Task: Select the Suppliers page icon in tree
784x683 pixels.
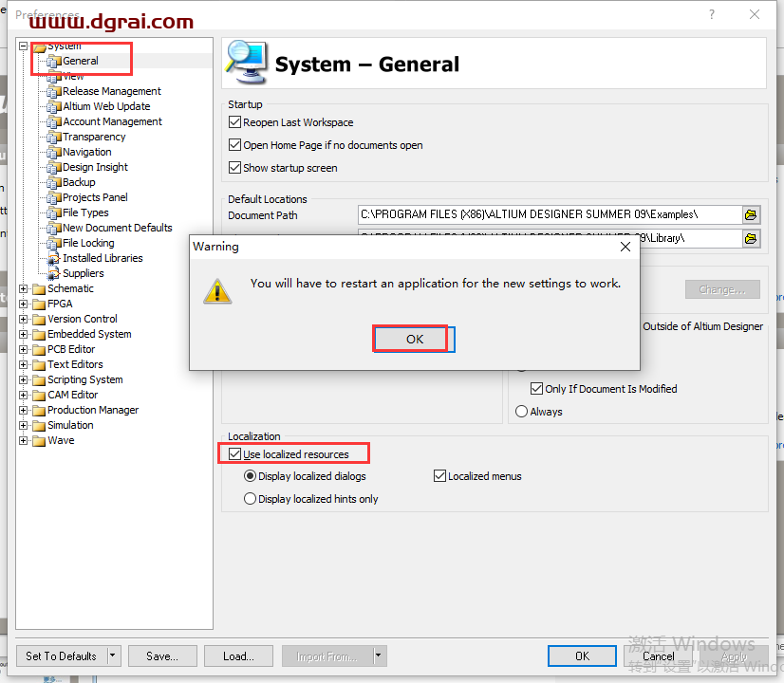Action: pyautogui.click(x=54, y=273)
